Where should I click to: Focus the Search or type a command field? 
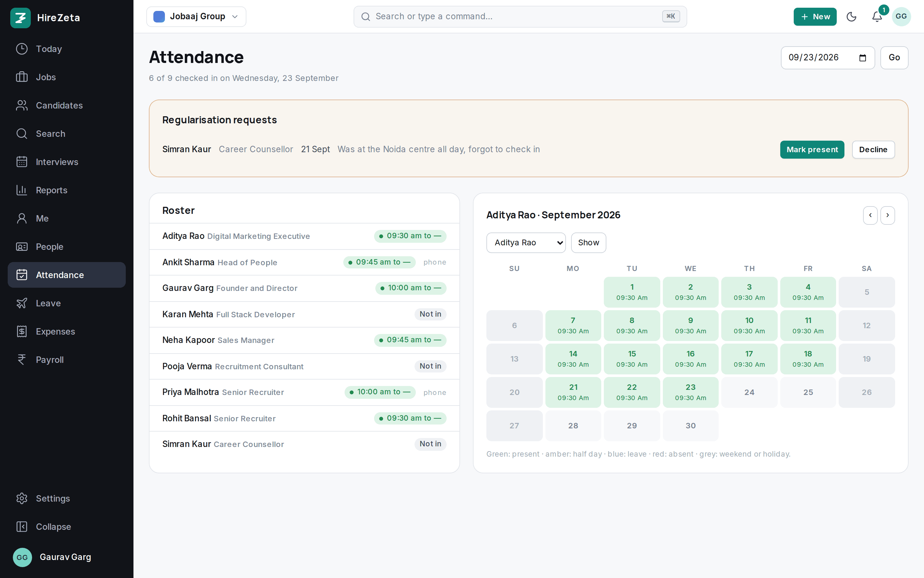point(520,17)
